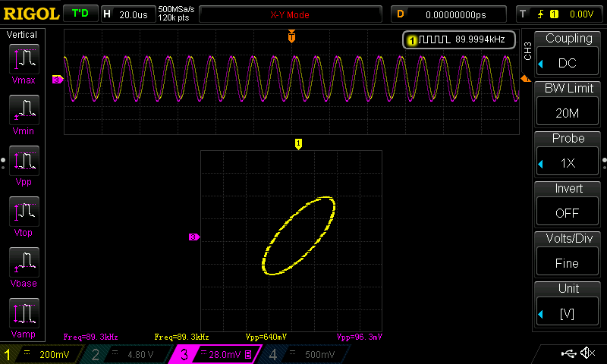
Task: Click the T'D trigger status indicator
Action: pyautogui.click(x=80, y=14)
